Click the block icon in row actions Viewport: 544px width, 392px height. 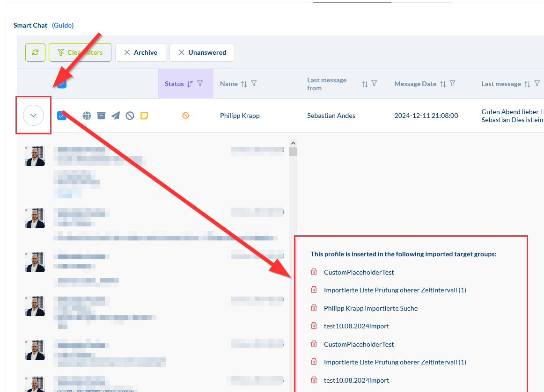point(130,116)
